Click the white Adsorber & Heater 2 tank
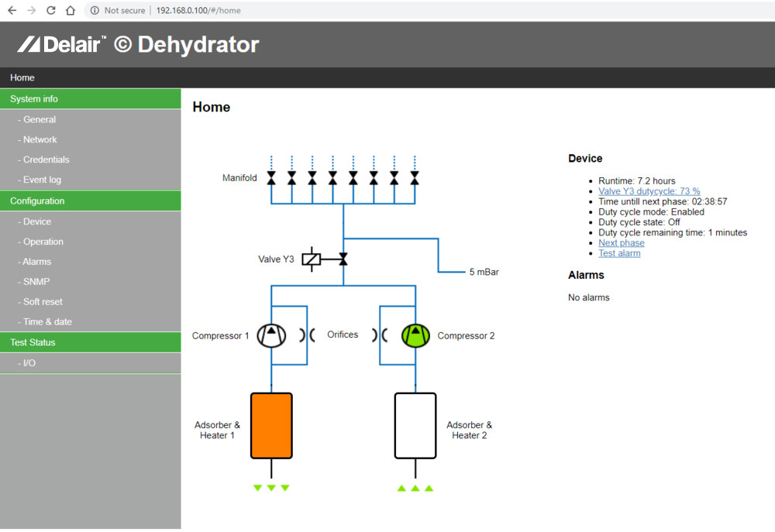This screenshot has height=532, width=775. [415, 426]
